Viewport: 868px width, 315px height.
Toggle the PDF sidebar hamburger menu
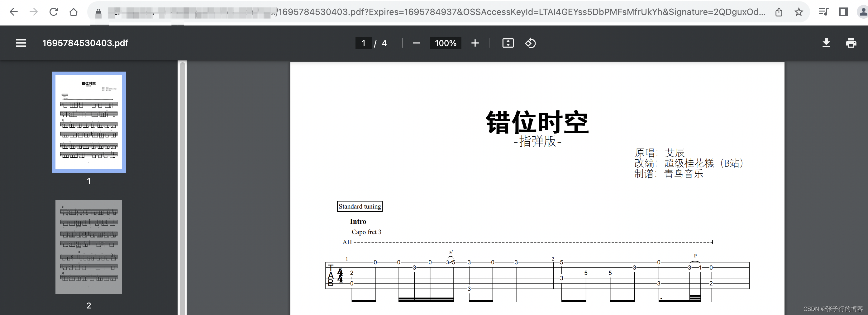tap(21, 43)
